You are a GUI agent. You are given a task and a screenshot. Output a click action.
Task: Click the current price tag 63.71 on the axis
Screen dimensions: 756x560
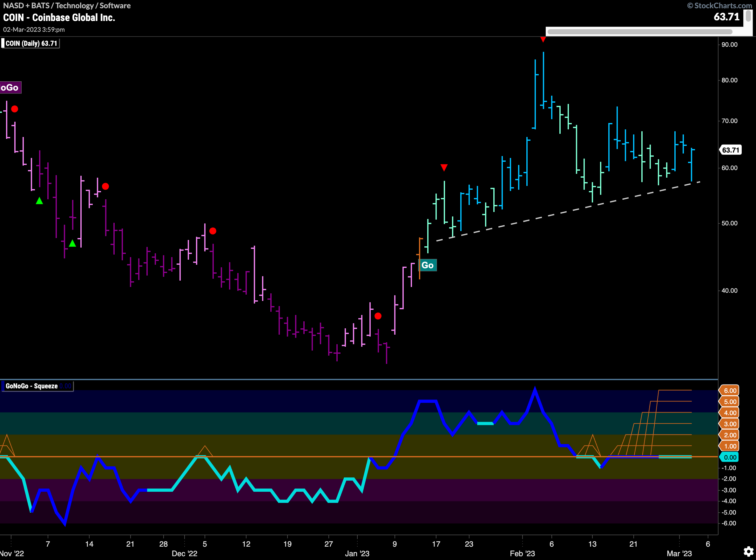pos(730,150)
